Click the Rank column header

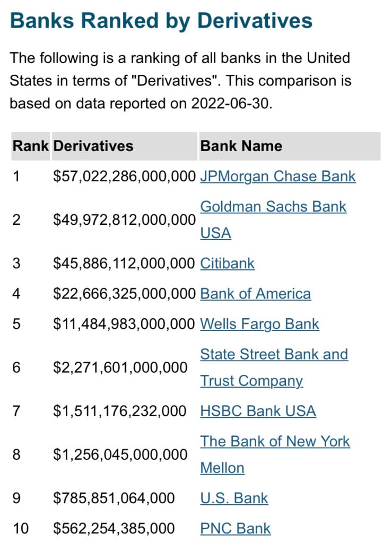tap(31, 146)
